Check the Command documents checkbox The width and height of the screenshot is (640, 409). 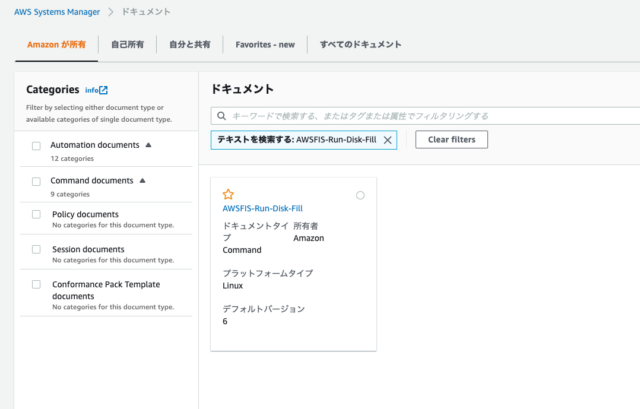pyautogui.click(x=36, y=181)
